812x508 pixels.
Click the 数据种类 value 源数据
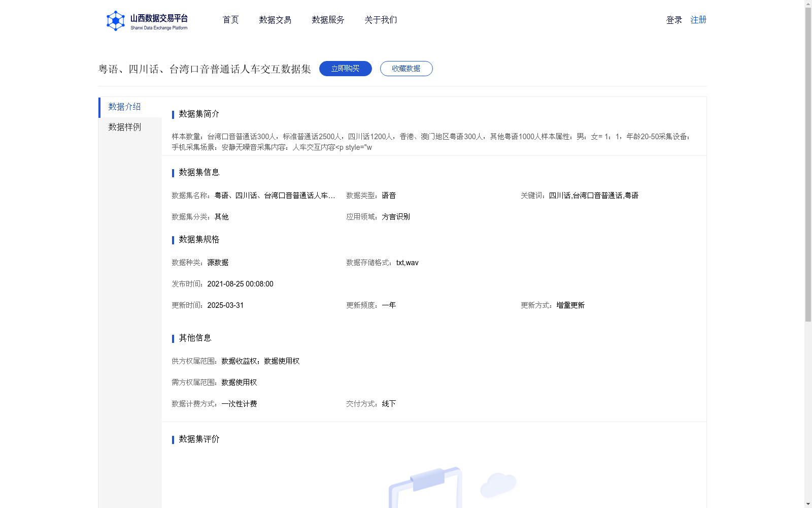pyautogui.click(x=218, y=263)
